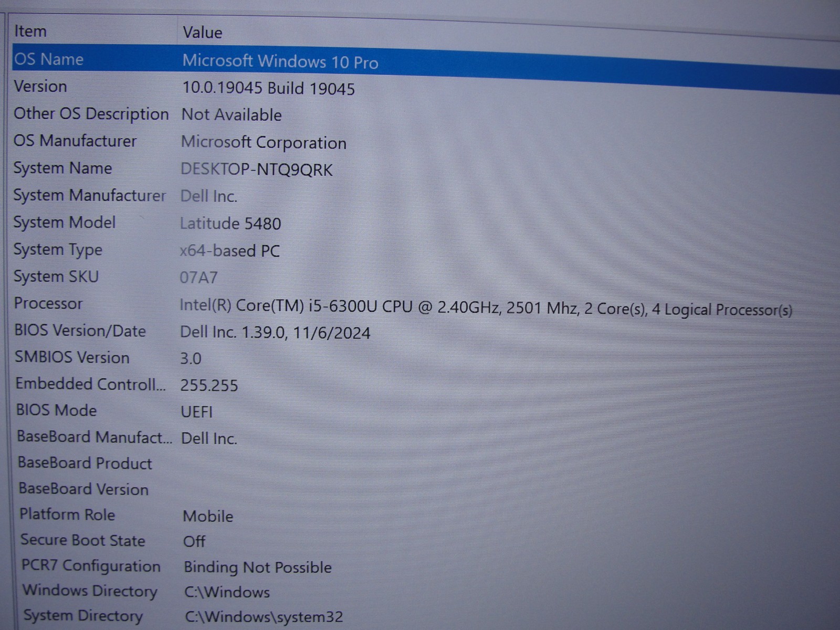The image size is (840, 630).
Task: Click the Intel Core i5-6300U processor value
Action: 486,308
